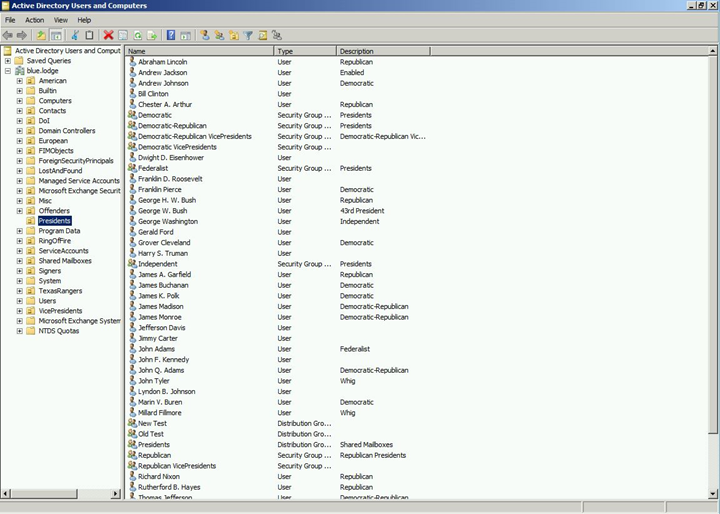Select the Democratic-Republican VicePresidents group
The width and height of the screenshot is (720, 514).
pos(195,136)
